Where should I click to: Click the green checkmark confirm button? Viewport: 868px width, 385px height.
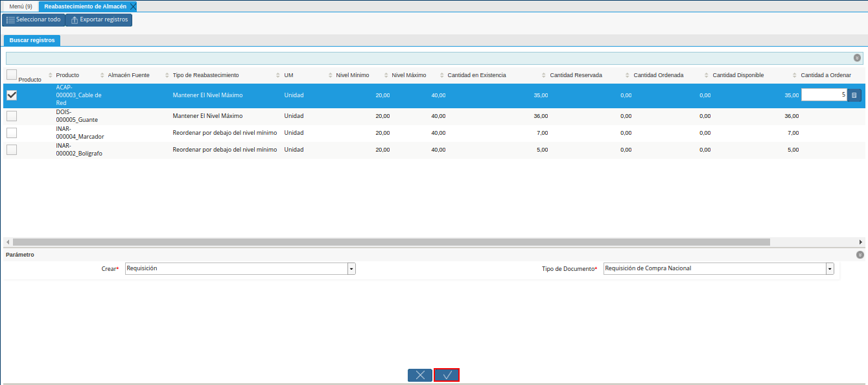(x=447, y=375)
